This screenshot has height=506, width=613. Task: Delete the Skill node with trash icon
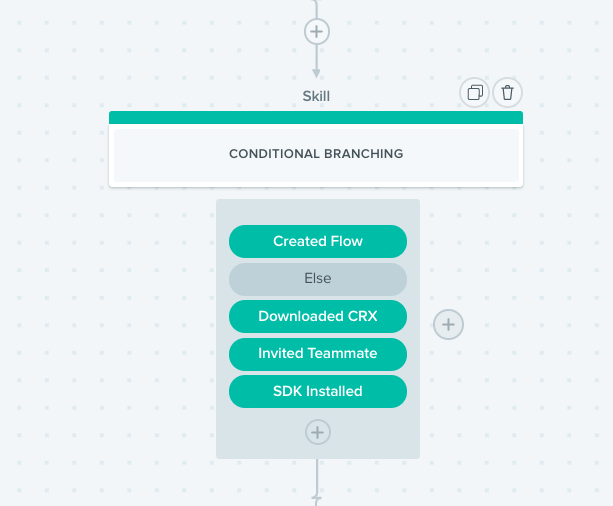coord(507,93)
